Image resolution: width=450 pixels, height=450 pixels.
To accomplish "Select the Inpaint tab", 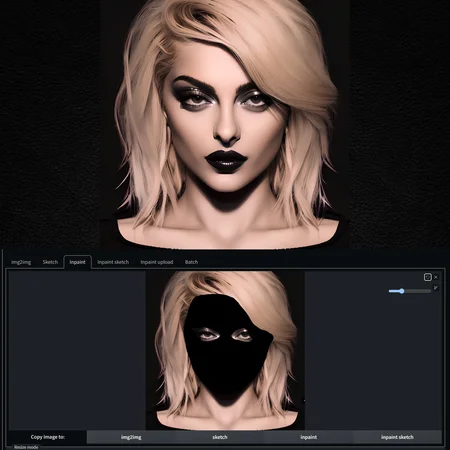I will click(x=77, y=262).
